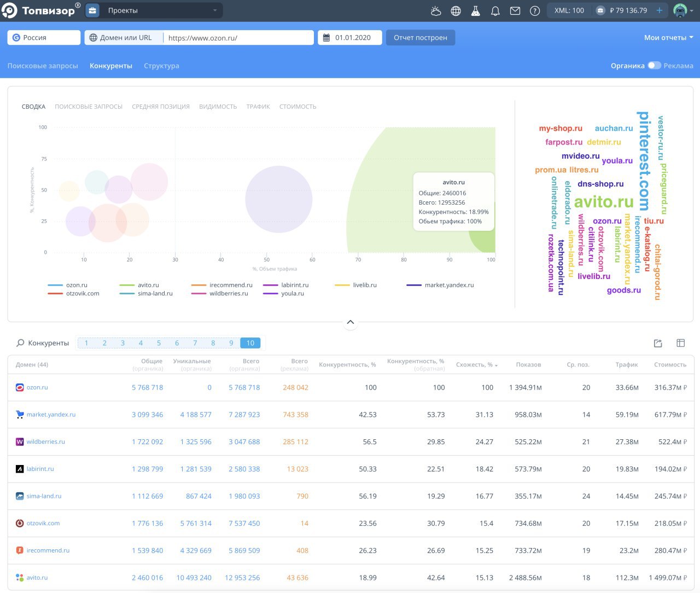This screenshot has width=700, height=593.
Task: Switch to Структура main tab
Action: coord(161,66)
